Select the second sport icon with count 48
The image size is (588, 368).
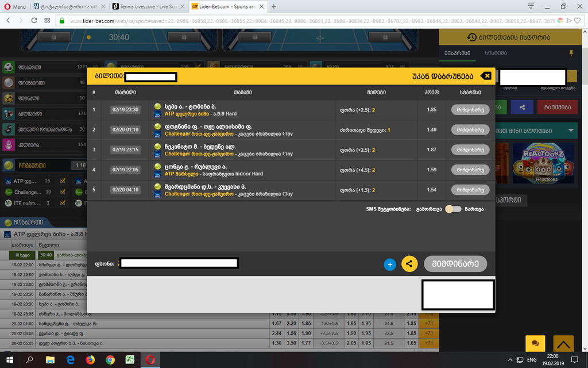tap(9, 83)
